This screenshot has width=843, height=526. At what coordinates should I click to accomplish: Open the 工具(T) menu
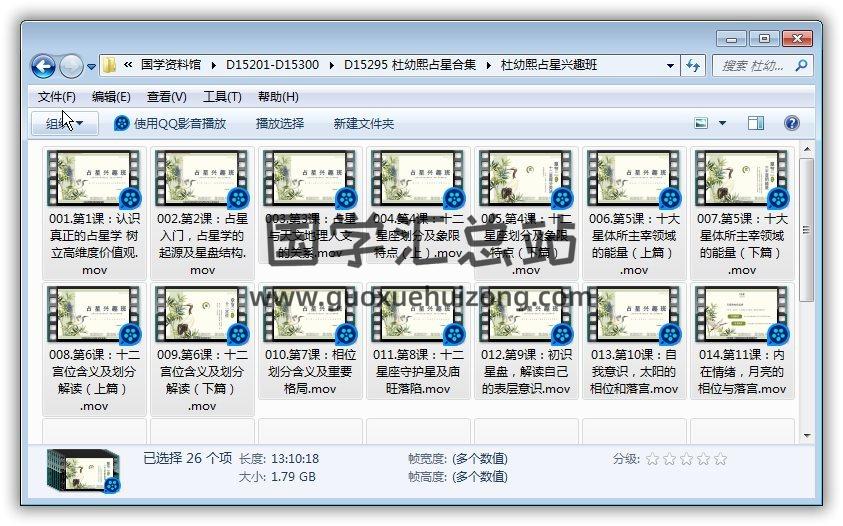(222, 97)
